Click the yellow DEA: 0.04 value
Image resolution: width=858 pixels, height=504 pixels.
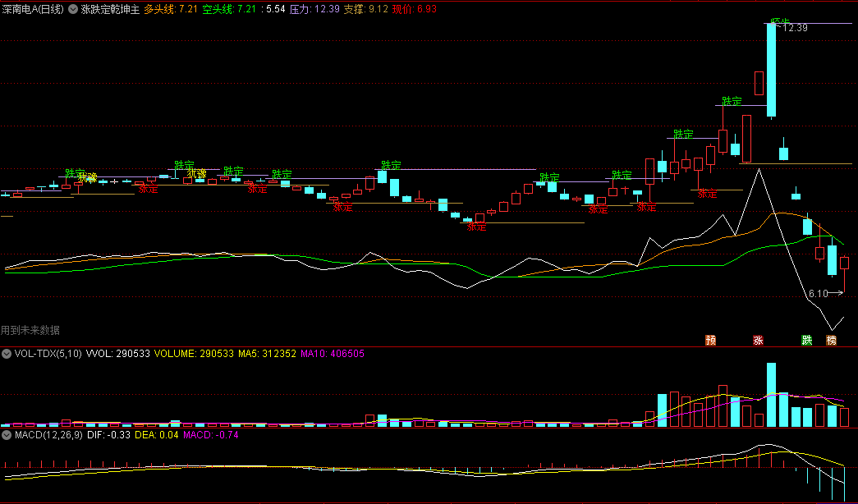(157, 435)
